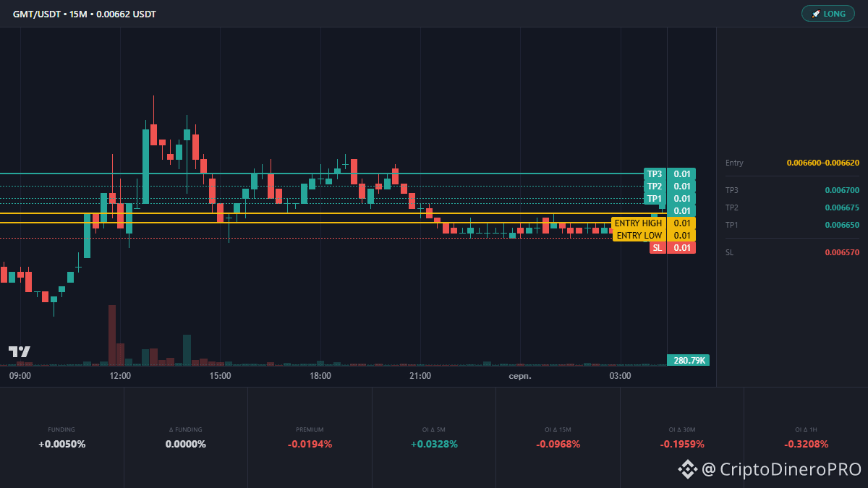Click the OI Δ 30M value -0.1959%
This screenshot has width=868, height=488.
[x=682, y=444]
